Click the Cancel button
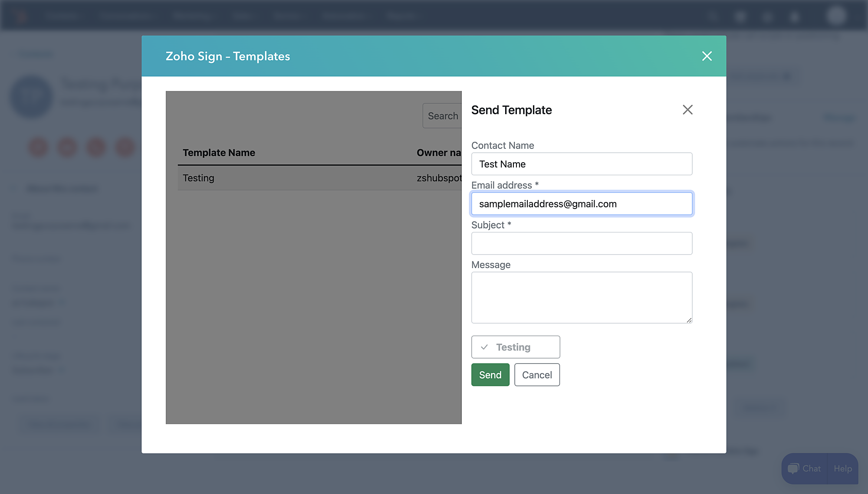 537,375
